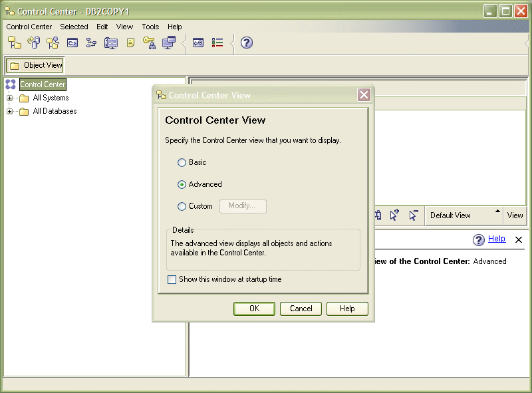532x393 pixels.
Task: Click the dialog heading 'Control Center View'
Action: coord(215,120)
